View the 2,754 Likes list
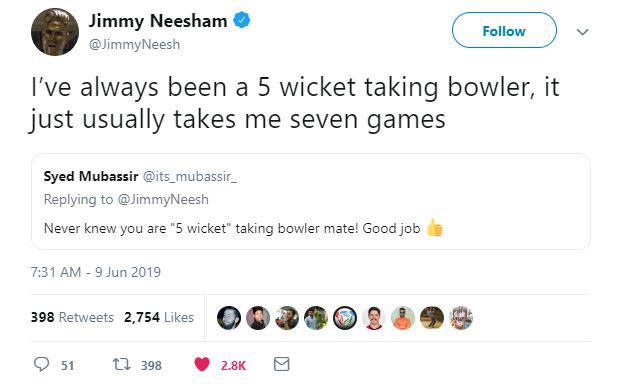This screenshot has height=392, width=620. [x=159, y=317]
